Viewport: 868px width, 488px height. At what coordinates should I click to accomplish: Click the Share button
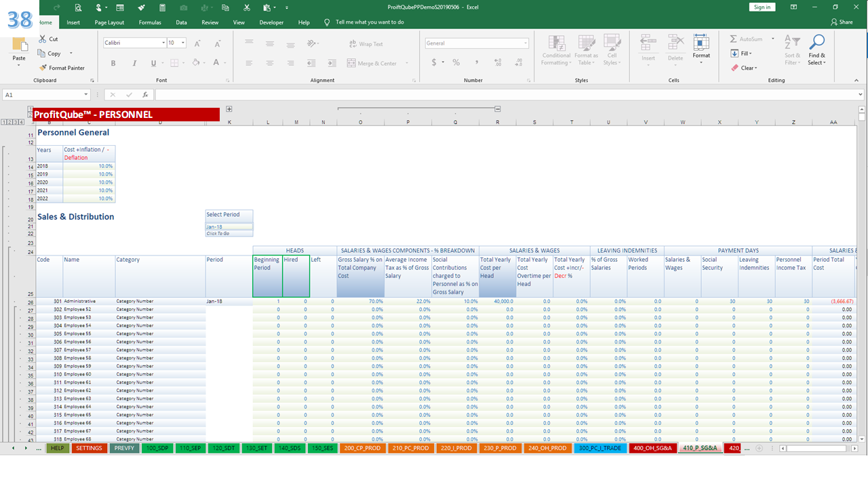tap(842, 22)
